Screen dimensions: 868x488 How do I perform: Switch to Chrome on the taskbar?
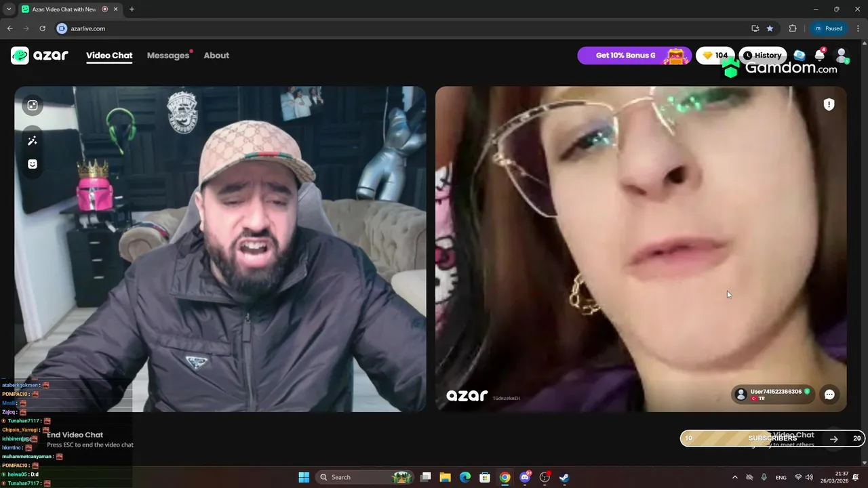(505, 477)
